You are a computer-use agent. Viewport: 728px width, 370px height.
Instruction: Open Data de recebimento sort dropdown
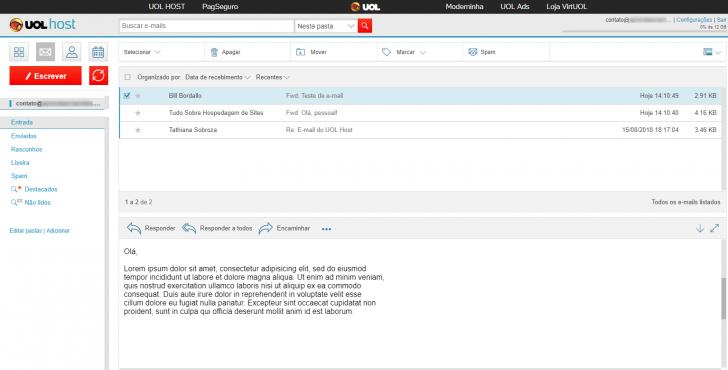point(217,77)
